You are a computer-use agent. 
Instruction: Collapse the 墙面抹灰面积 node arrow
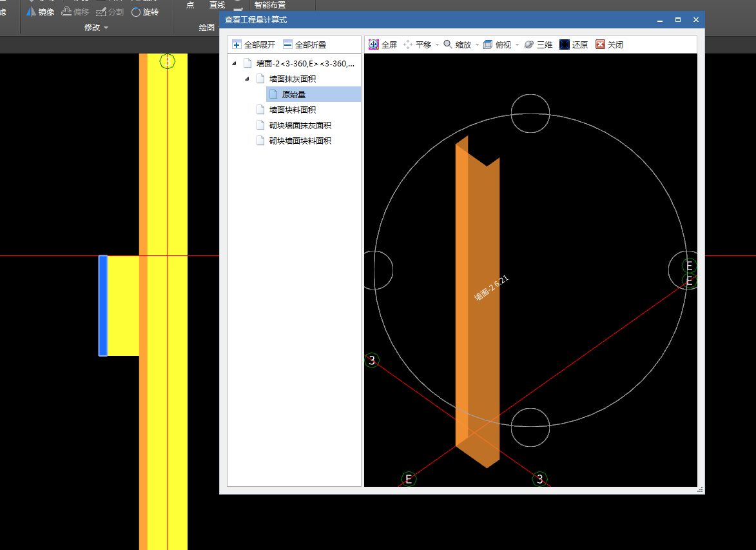247,79
